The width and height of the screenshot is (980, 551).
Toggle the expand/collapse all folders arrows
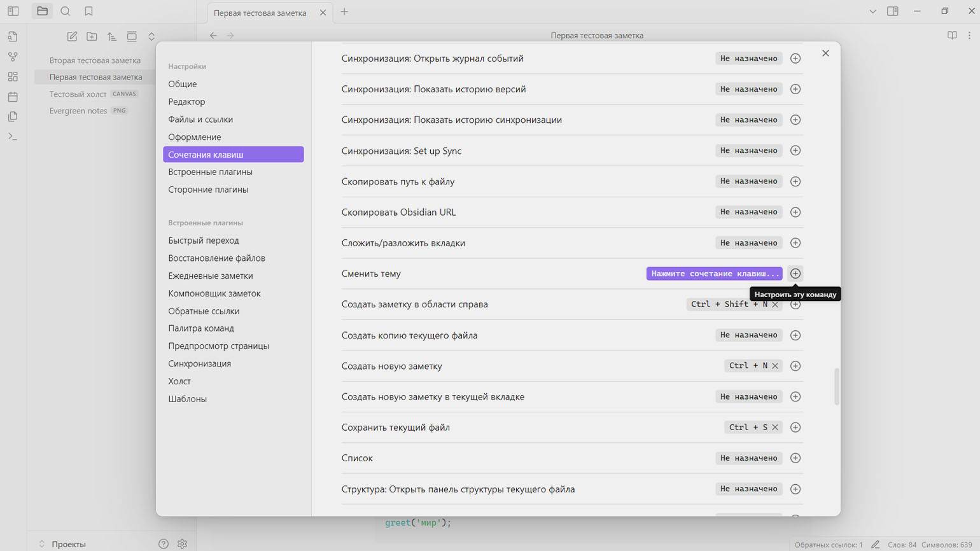tap(151, 36)
